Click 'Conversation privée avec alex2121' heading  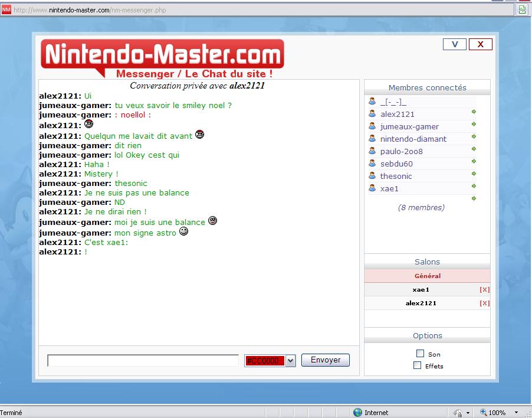coord(197,86)
